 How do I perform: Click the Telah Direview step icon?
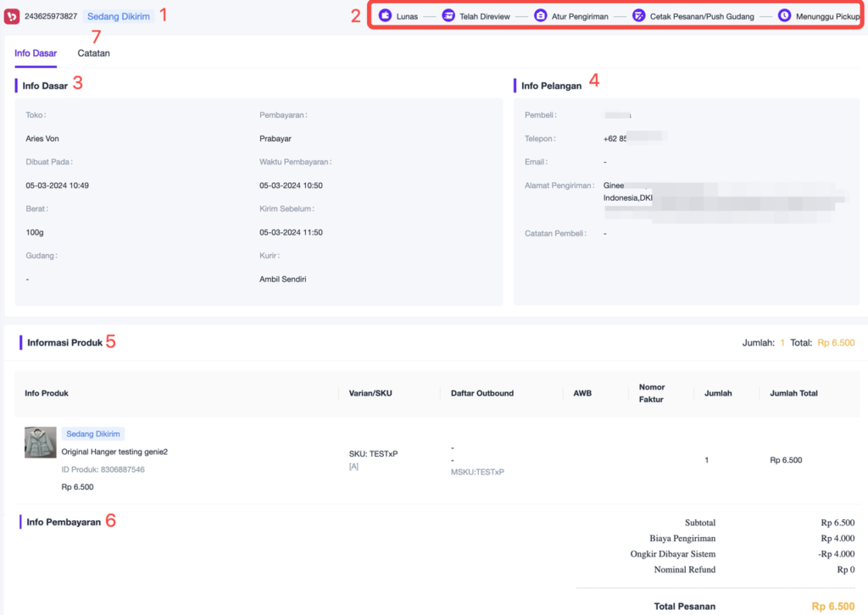pyautogui.click(x=448, y=16)
